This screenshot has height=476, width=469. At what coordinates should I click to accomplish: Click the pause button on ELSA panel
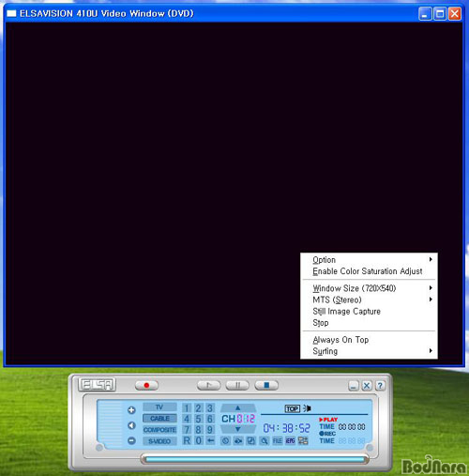[x=237, y=385]
